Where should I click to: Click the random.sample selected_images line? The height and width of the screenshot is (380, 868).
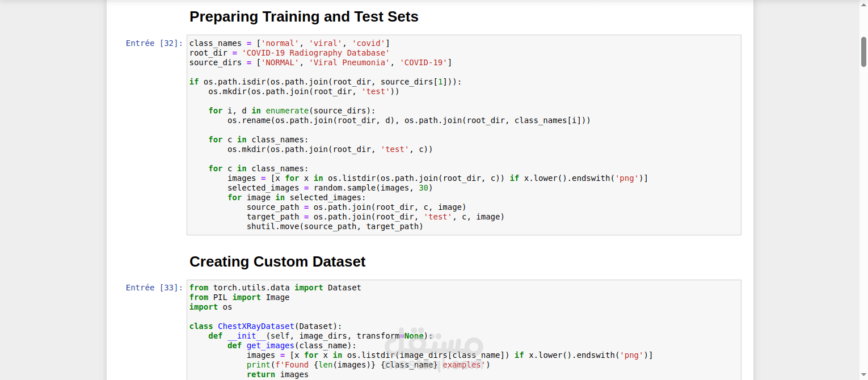click(330, 188)
